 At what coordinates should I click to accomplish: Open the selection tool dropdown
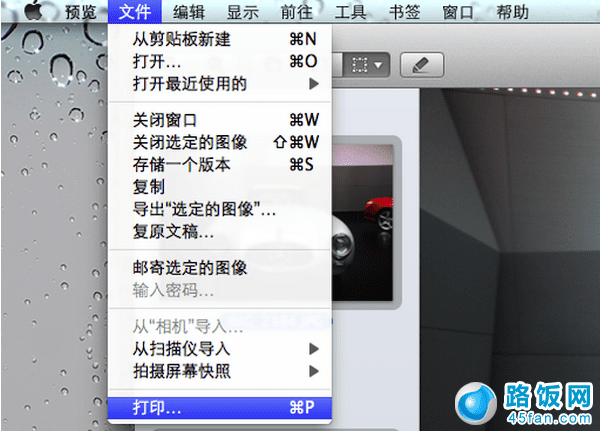367,65
